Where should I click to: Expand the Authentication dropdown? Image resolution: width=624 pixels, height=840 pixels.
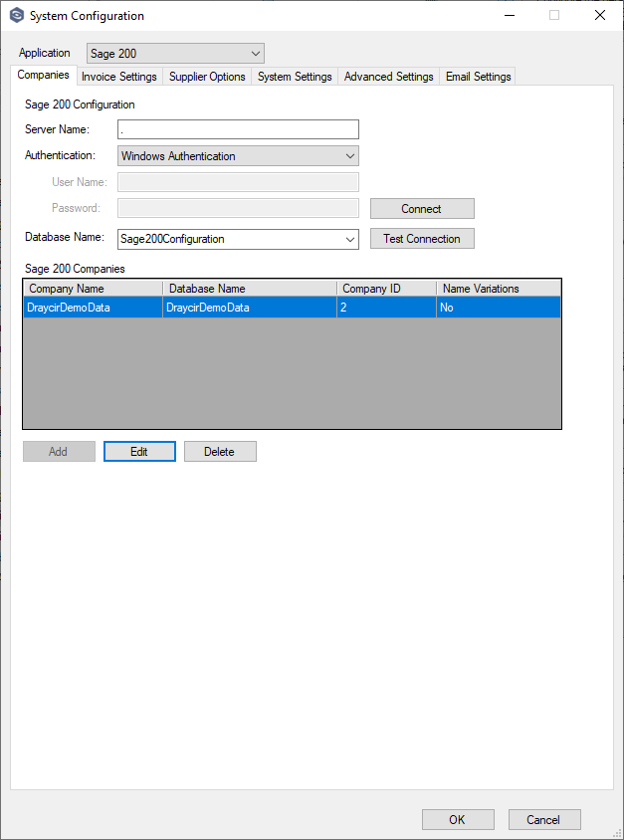238,156
